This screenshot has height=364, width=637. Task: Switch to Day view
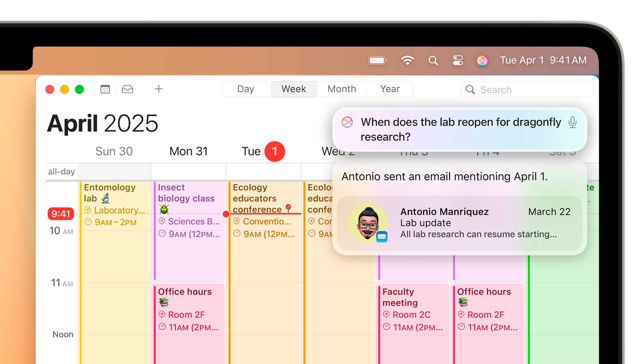[246, 89]
